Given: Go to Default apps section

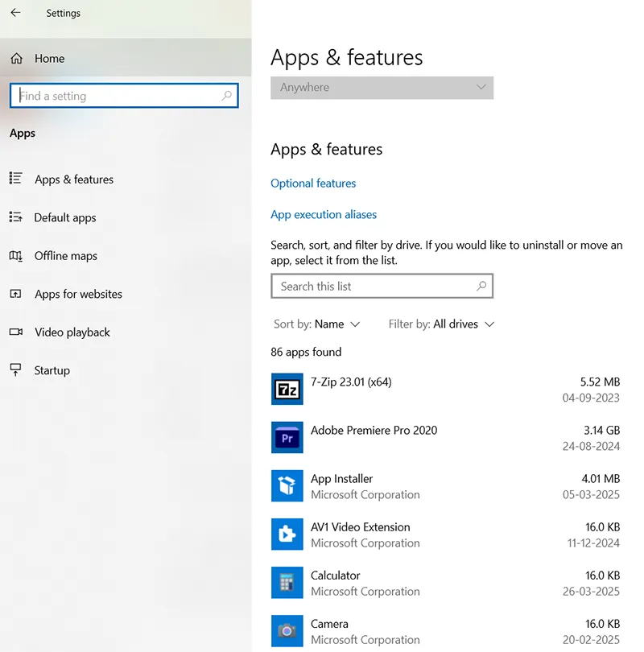Looking at the screenshot, I should click(x=65, y=217).
